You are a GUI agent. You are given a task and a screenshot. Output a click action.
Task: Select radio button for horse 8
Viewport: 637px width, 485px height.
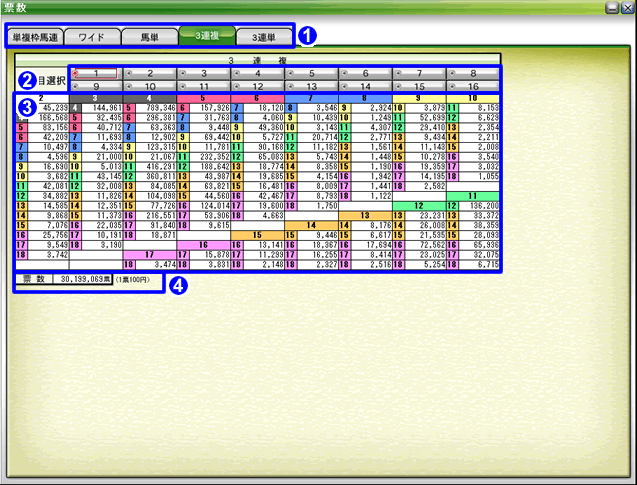tap(452, 74)
